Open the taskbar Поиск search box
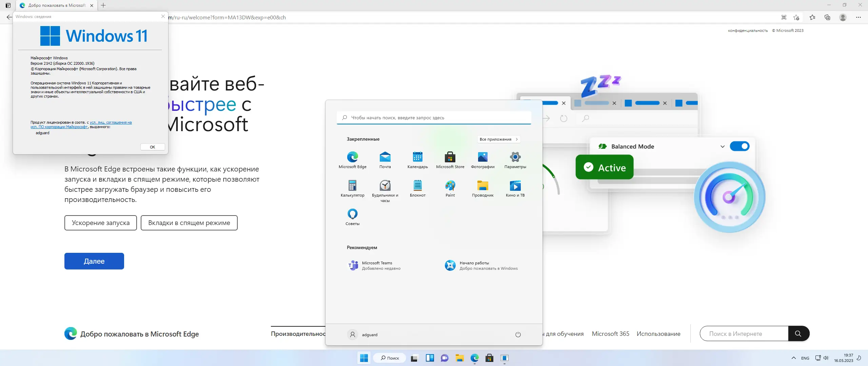This screenshot has height=366, width=868. (389, 358)
